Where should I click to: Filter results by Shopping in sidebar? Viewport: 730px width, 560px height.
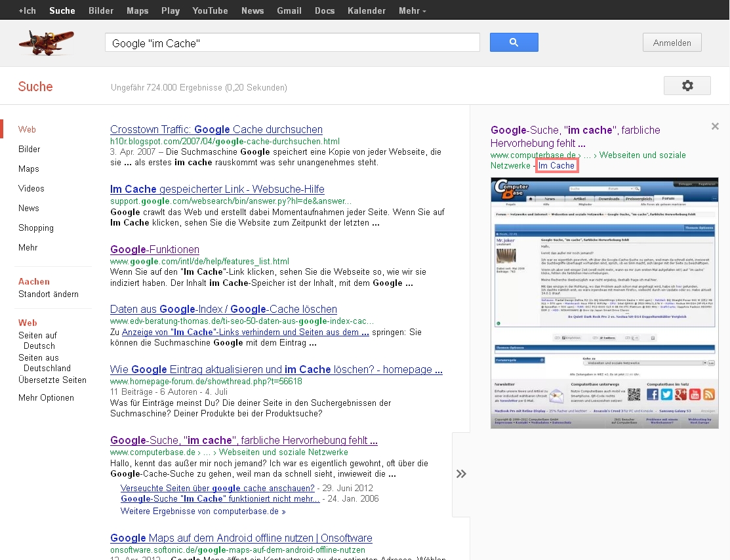[36, 228]
